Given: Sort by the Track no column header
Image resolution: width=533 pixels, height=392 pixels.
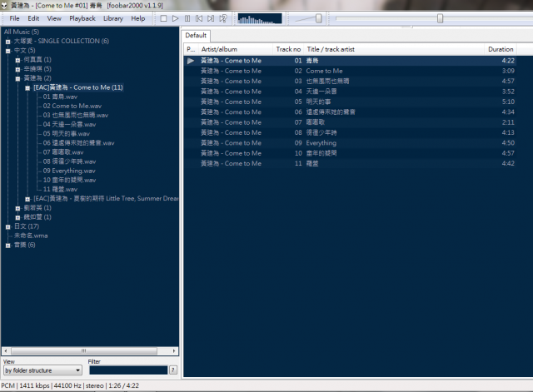Looking at the screenshot, I should [x=288, y=49].
